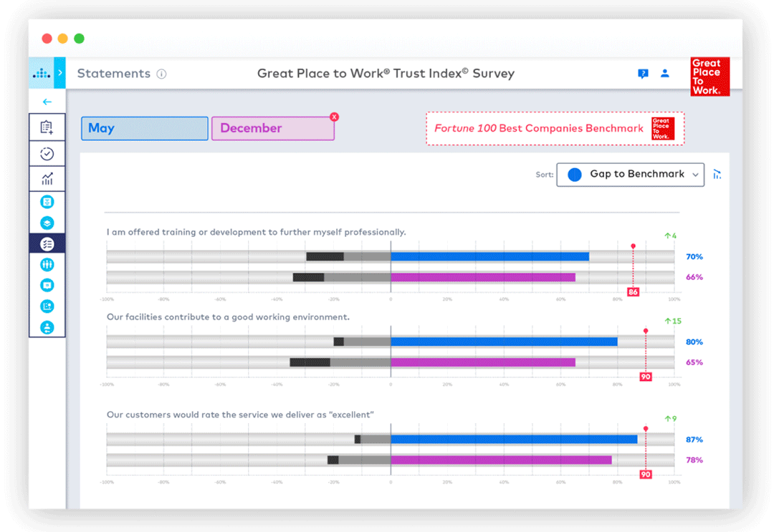Expand the sidebar with the chevron arrow
The image size is (774, 532).
tap(59, 73)
